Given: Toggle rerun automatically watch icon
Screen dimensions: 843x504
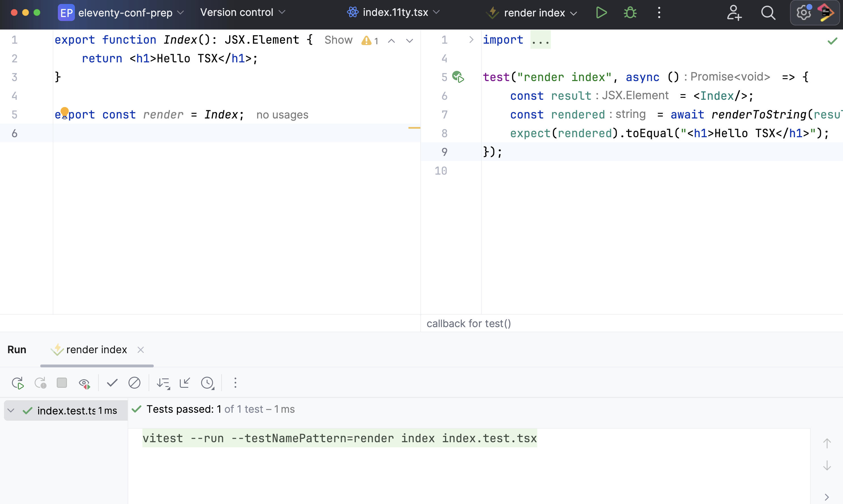Looking at the screenshot, I should tap(84, 383).
